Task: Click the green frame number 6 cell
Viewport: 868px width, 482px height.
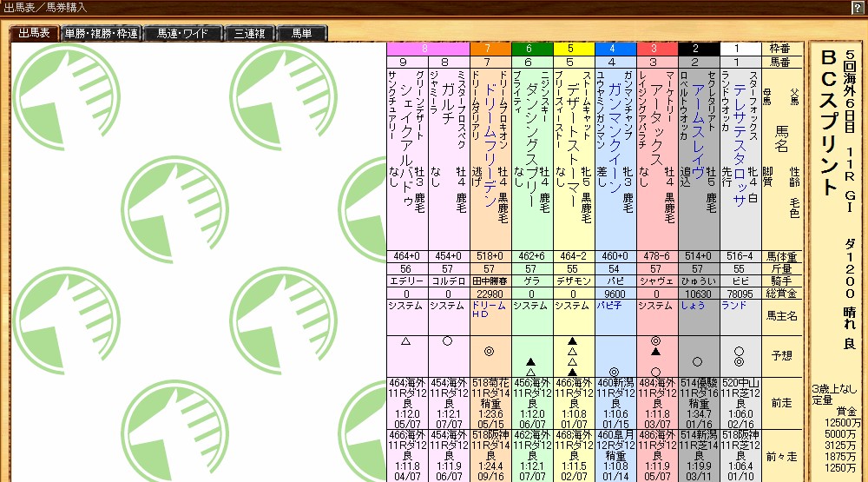Action: [533, 49]
